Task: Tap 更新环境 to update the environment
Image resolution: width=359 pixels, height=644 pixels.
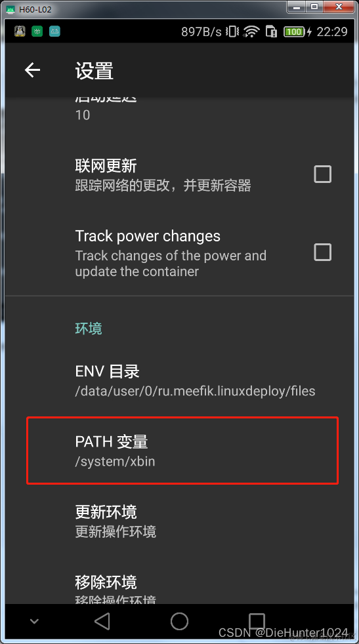Action: point(179,521)
